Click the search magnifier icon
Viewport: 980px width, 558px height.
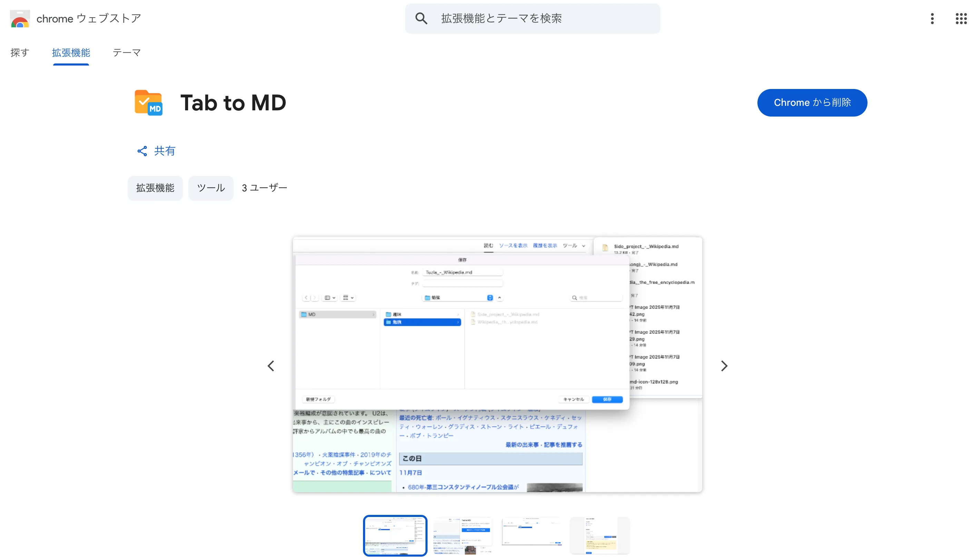tap(421, 18)
